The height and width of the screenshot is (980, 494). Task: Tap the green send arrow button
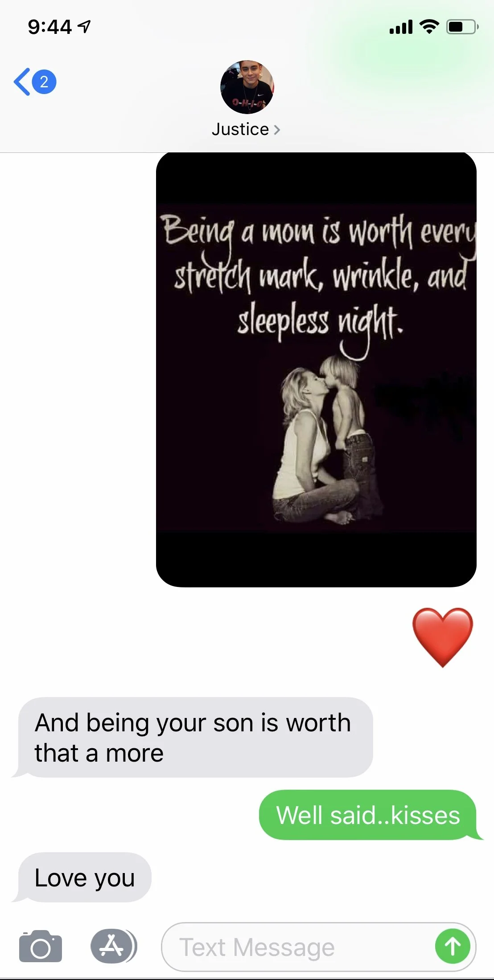point(453,946)
